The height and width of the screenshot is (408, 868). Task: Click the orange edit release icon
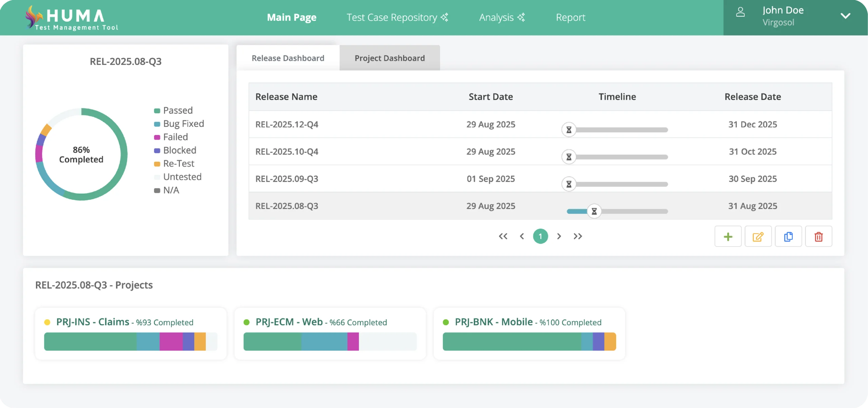coord(758,236)
